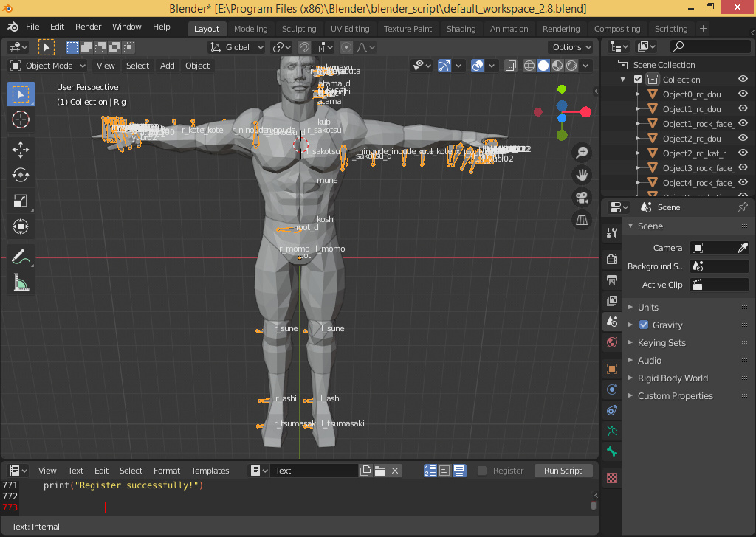Open the File menu
The height and width of the screenshot is (537, 756).
(32, 27)
